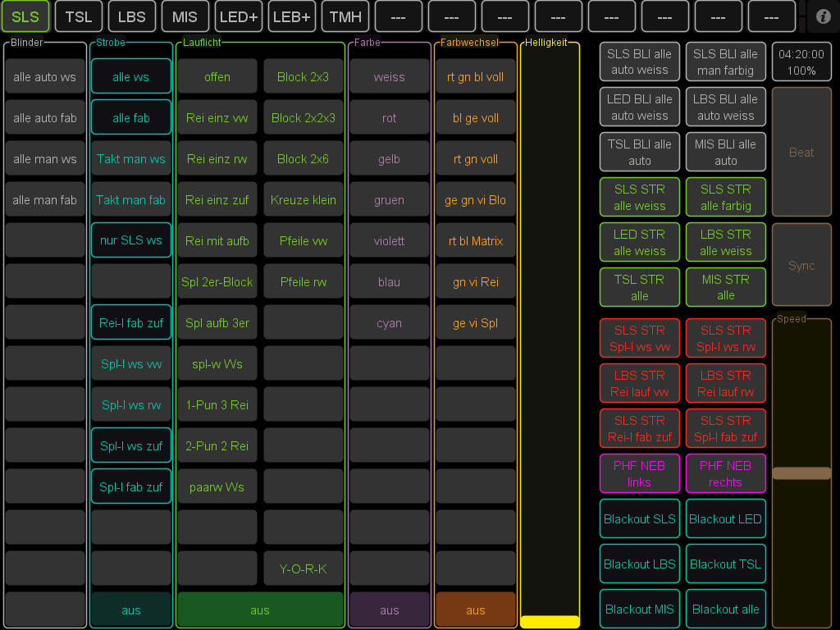
Task: Trigger 'Blackout alle'
Action: [x=725, y=609]
